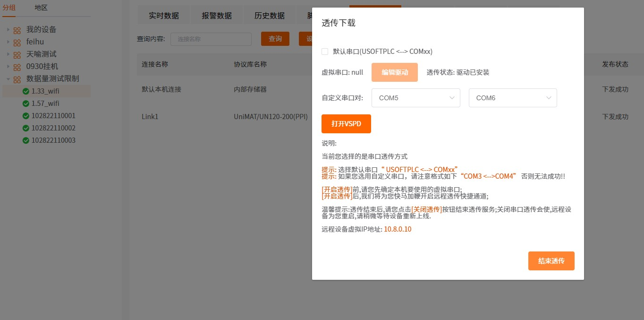The image size is (644, 320).
Task: Click group icon next to feihu
Action: coord(17,42)
